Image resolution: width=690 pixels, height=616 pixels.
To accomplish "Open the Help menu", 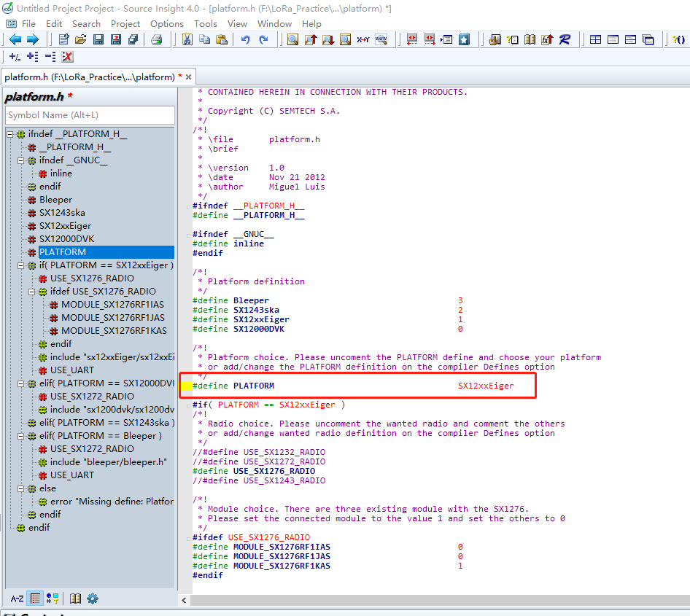I will 311,24.
